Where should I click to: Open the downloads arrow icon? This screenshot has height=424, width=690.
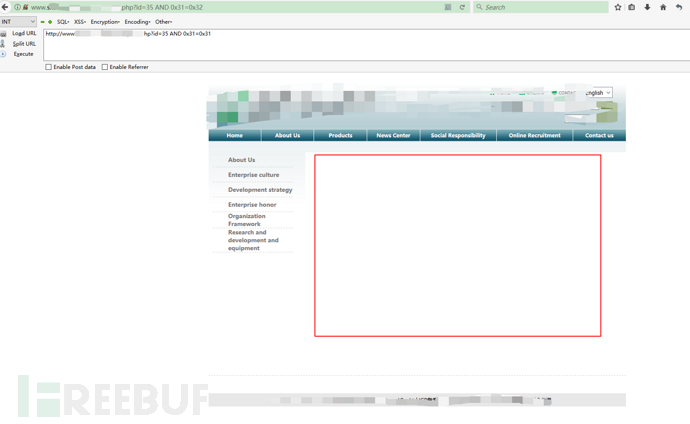(x=647, y=7)
